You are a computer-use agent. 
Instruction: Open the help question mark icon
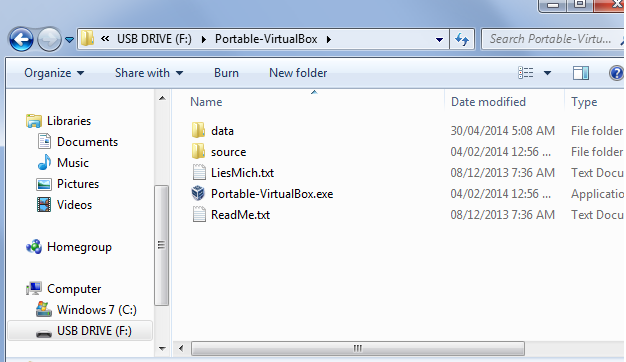coord(616,73)
